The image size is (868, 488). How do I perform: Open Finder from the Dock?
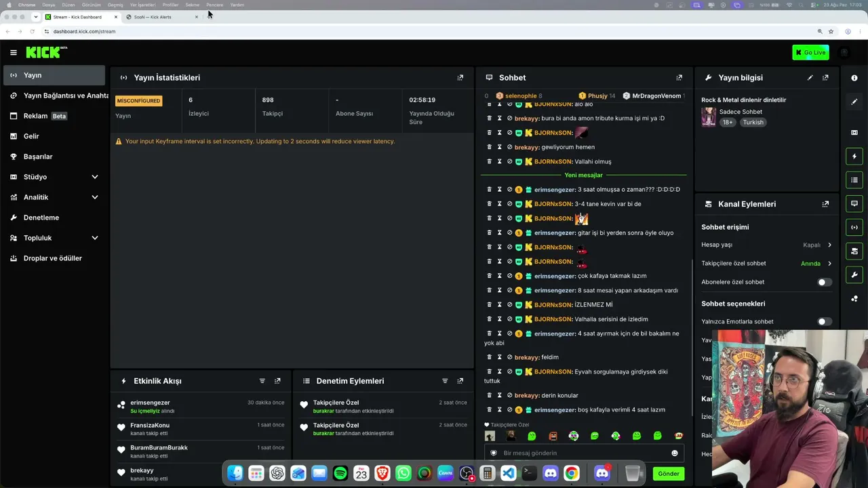tap(235, 473)
